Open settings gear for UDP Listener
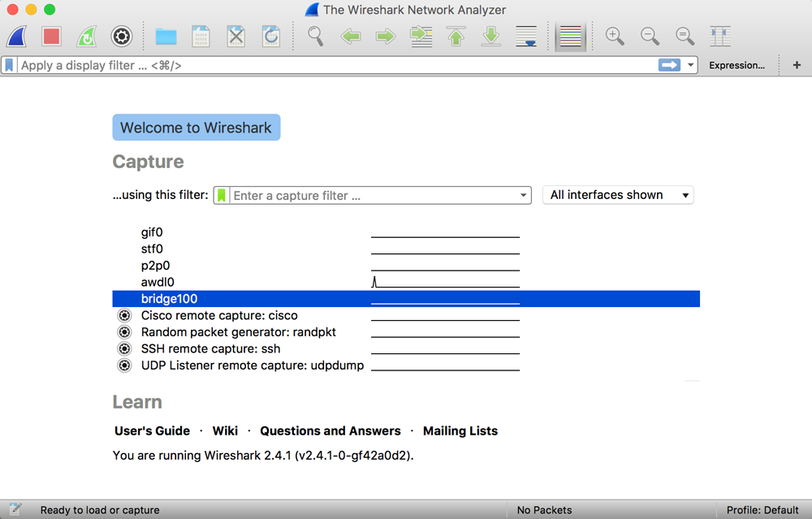Viewport: 812px width, 519px height. (124, 365)
